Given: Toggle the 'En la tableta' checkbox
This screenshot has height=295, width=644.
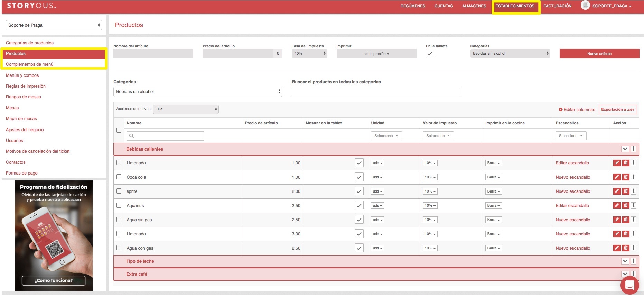Looking at the screenshot, I should pos(430,54).
